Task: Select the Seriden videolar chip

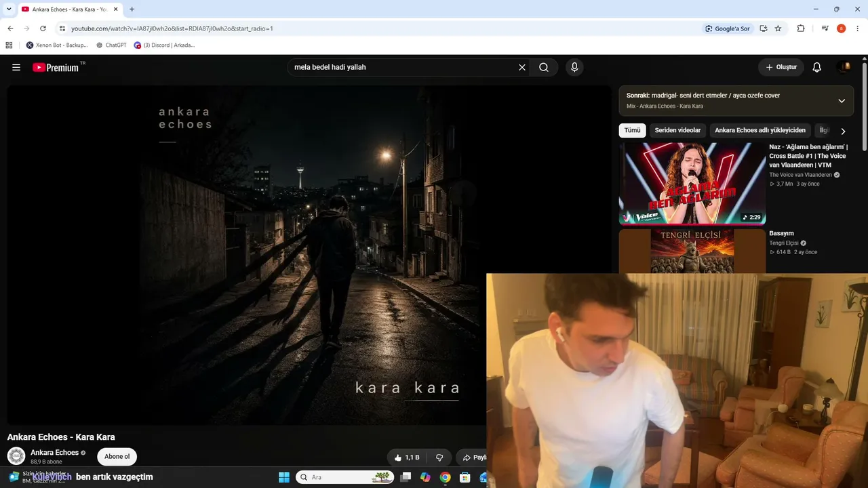Action: (677, 130)
